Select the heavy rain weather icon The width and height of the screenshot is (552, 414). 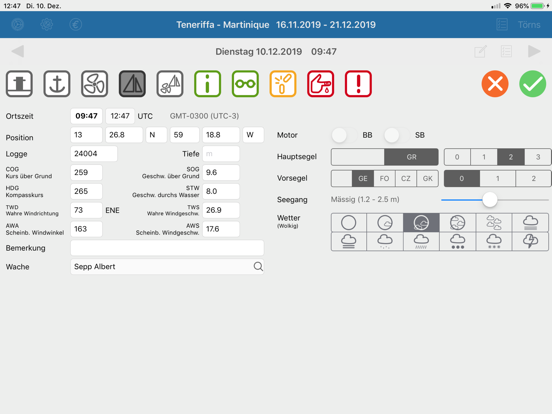[457, 242]
